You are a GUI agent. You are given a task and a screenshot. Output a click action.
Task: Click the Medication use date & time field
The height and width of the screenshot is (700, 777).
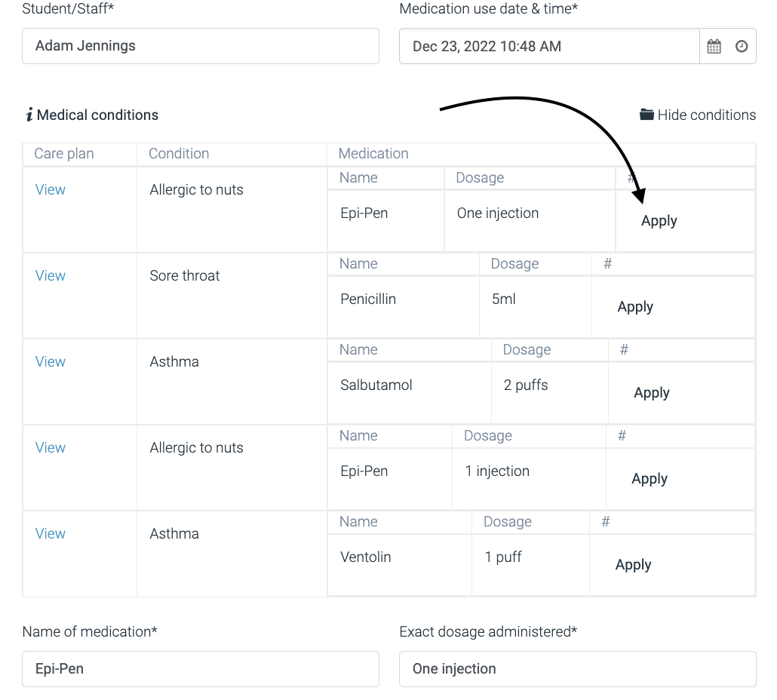click(549, 47)
